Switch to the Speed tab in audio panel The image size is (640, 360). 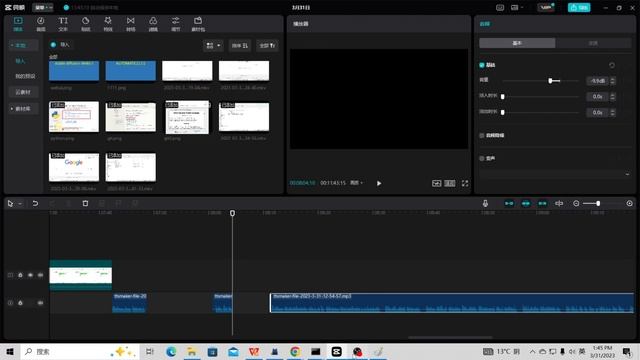coord(593,43)
